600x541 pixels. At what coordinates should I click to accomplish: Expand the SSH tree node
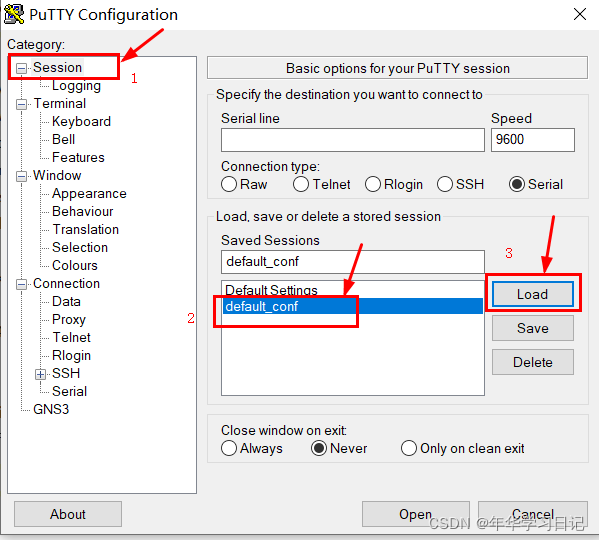tap(40, 374)
